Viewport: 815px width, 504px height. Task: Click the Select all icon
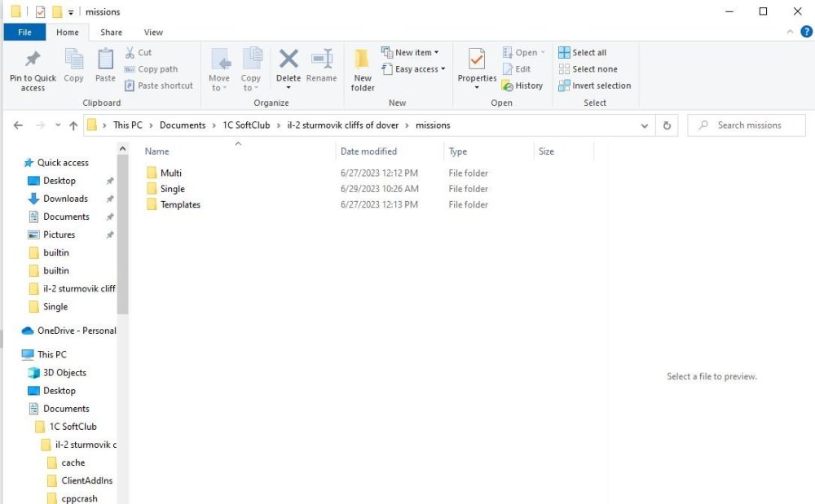point(564,52)
